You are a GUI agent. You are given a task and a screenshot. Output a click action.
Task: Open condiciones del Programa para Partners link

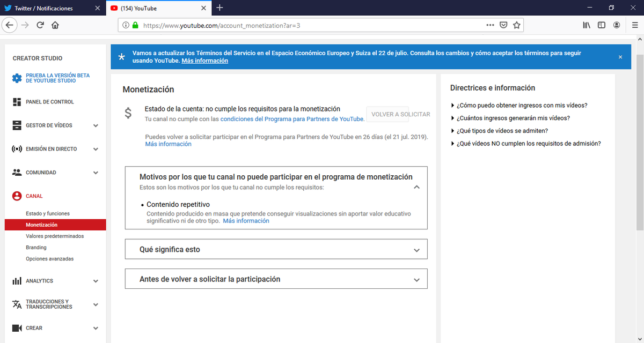coord(292,119)
